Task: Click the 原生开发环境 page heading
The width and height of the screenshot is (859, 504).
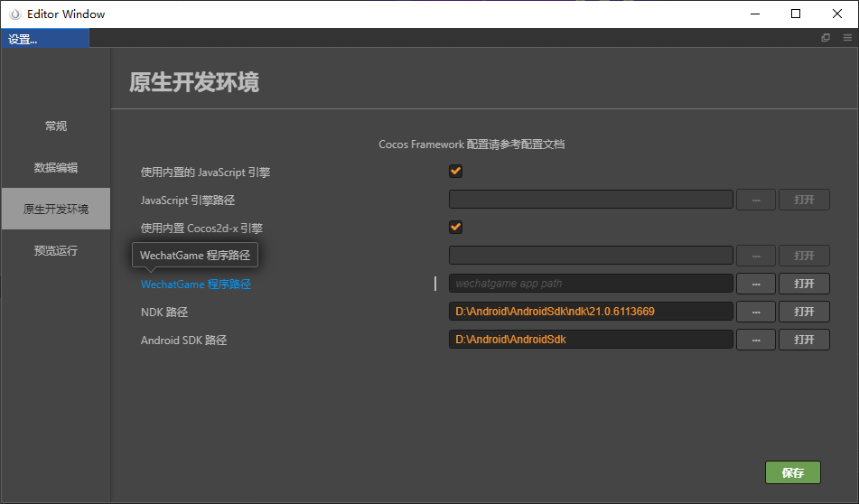Action: coord(194,82)
